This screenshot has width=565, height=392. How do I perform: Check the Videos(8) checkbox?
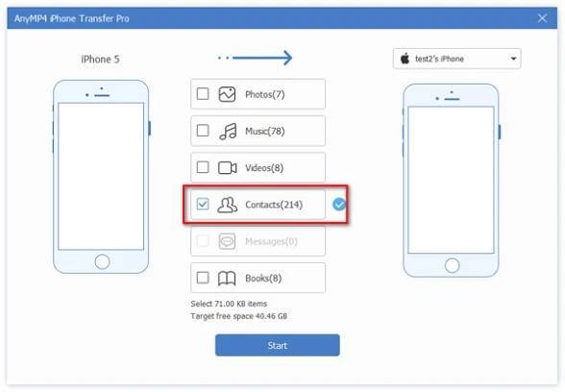coord(203,167)
